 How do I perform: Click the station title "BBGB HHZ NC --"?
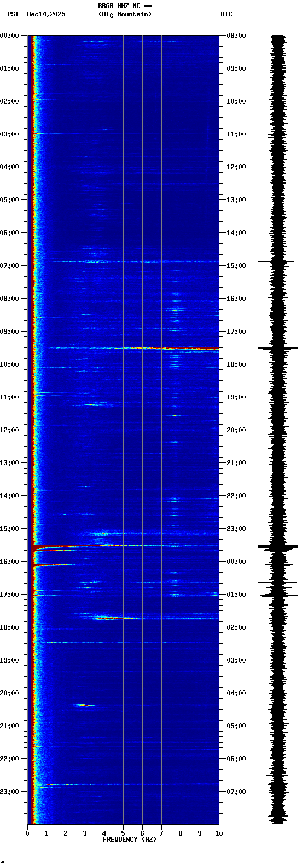[125, 6]
